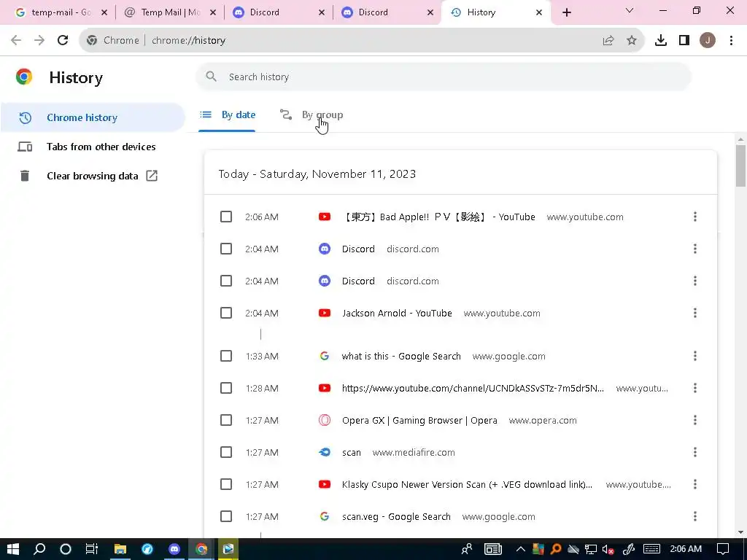Open Task View on the taskbar
The width and height of the screenshot is (747, 560).
(91, 549)
